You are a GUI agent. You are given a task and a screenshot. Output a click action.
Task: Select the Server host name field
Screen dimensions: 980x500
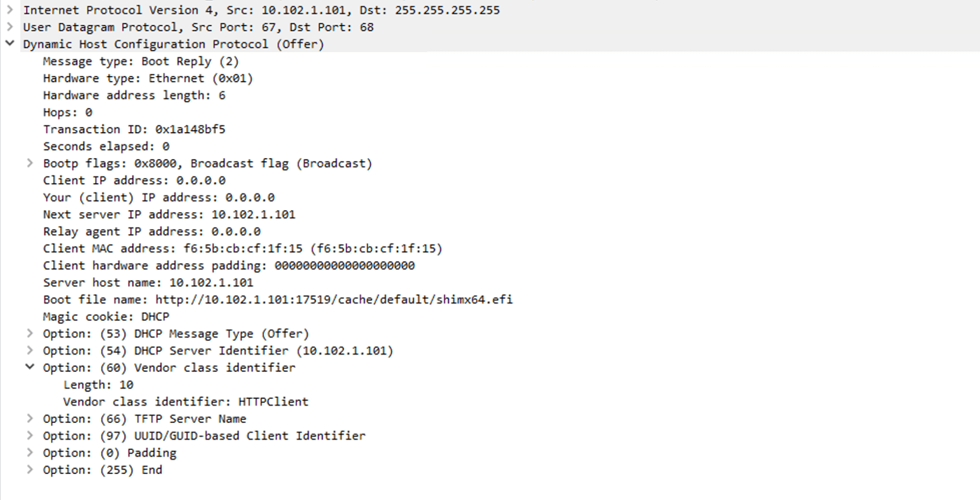(147, 282)
